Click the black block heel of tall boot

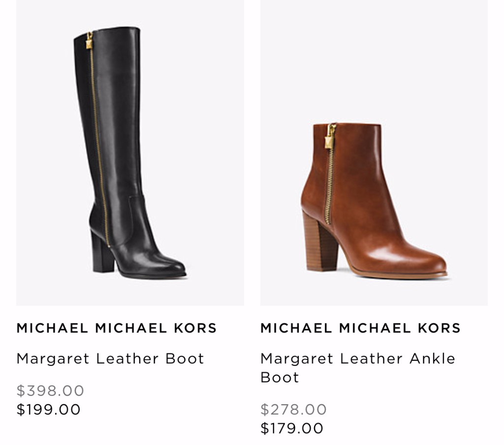tap(102, 252)
